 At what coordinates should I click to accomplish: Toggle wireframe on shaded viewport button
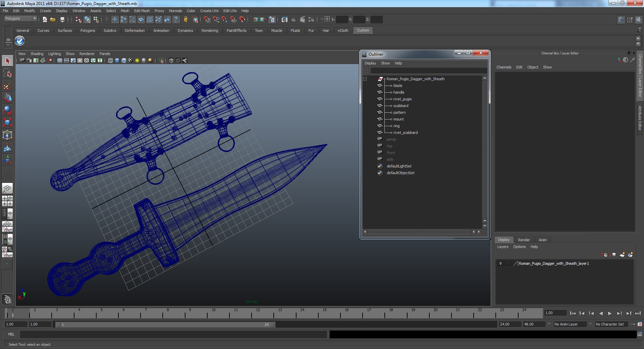pos(124,60)
